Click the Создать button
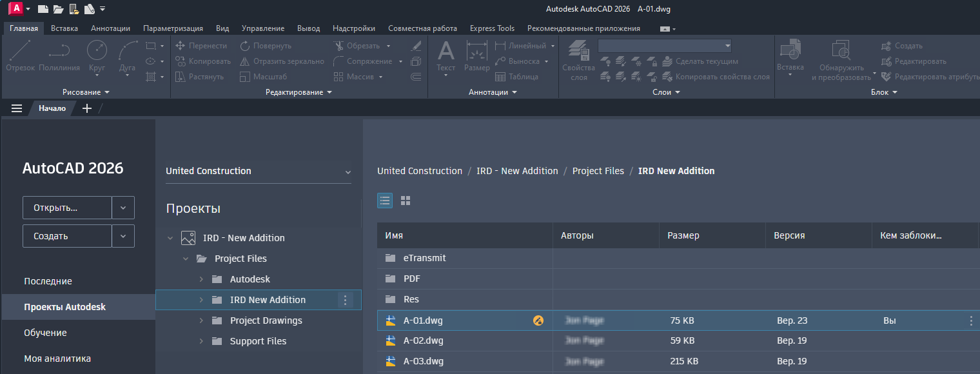This screenshot has height=374, width=980. (67, 236)
